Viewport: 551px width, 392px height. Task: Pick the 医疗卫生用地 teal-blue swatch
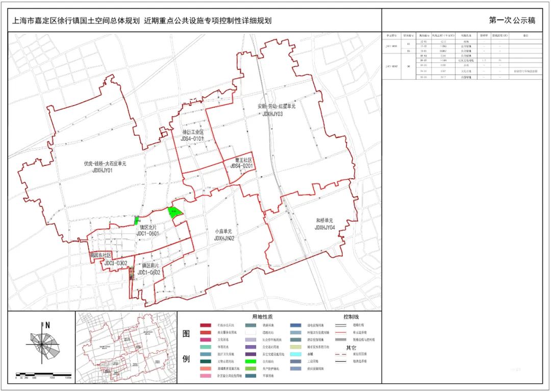[x=206, y=354]
